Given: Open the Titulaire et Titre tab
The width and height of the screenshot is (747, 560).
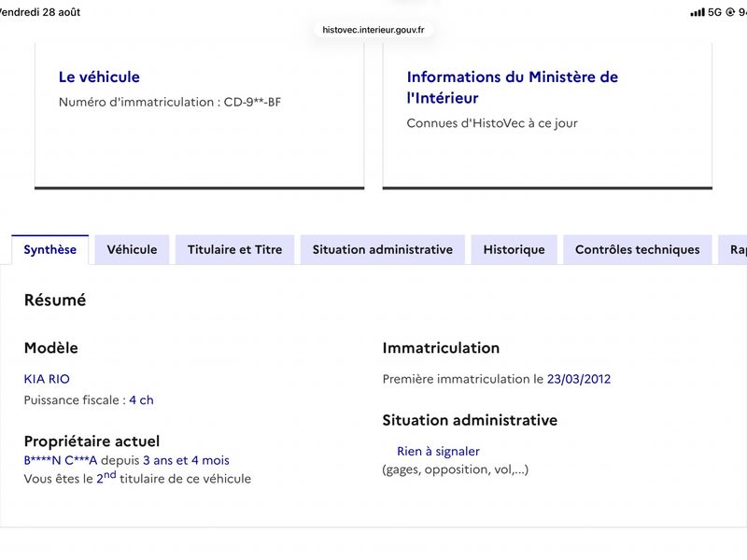Looking at the screenshot, I should click(x=235, y=249).
